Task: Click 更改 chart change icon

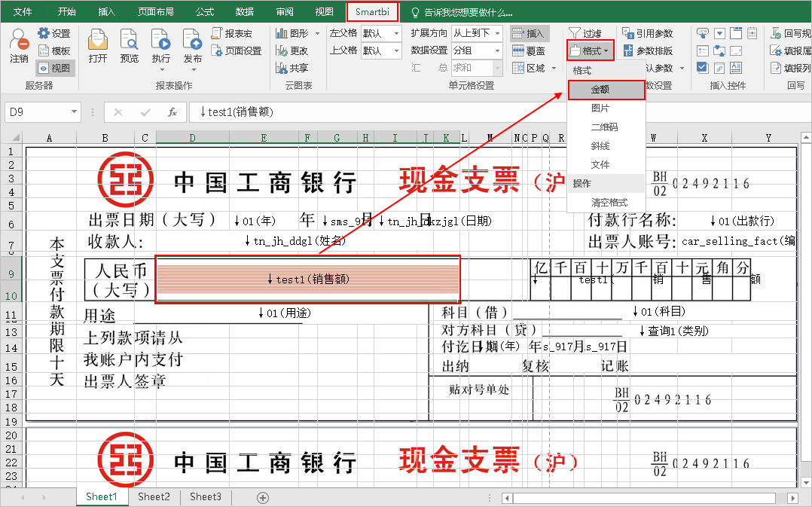Action: (x=282, y=50)
